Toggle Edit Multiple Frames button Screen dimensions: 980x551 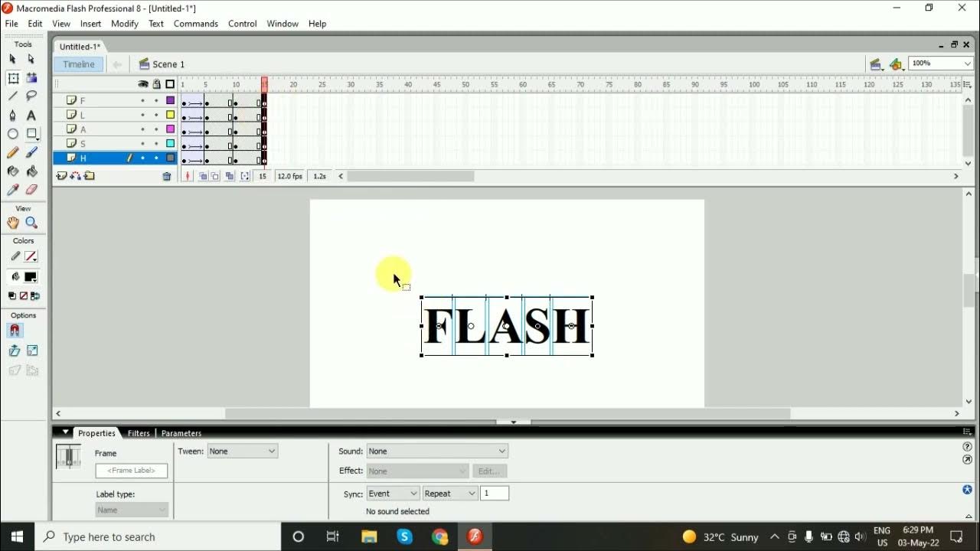[x=230, y=176]
